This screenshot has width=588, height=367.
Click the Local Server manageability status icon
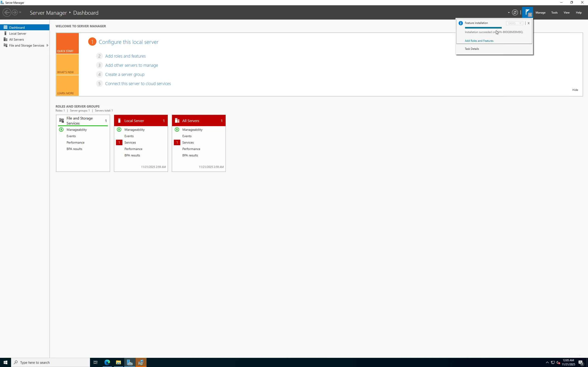pos(119,130)
